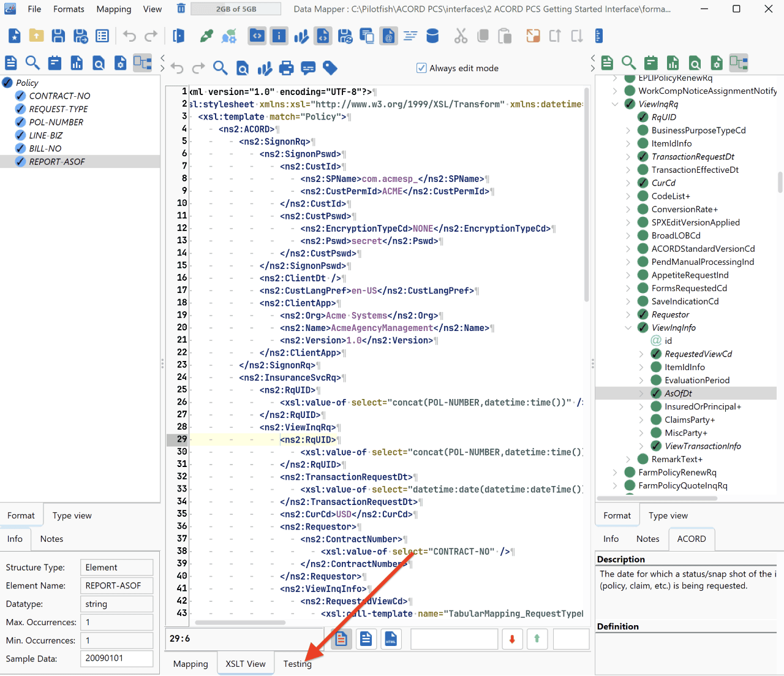Click the blue ruler icon in top toolbar
Viewport: 784px width, 676px height.
(599, 36)
